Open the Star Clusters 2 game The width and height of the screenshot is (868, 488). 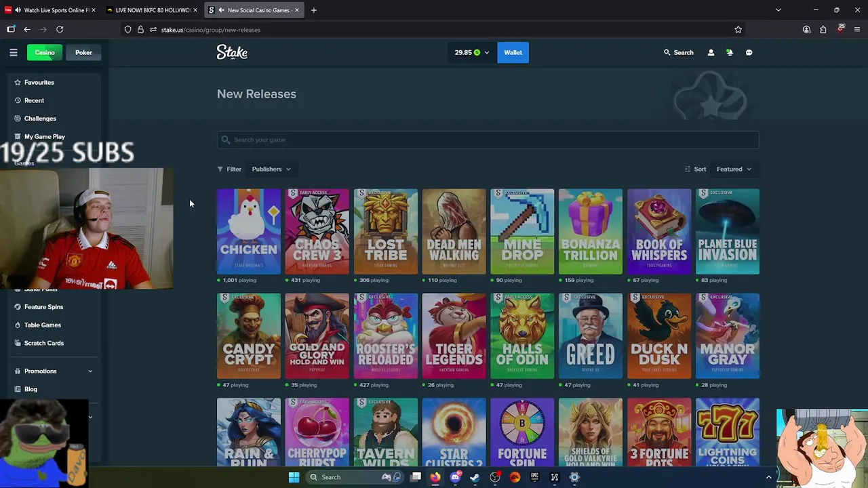click(454, 432)
